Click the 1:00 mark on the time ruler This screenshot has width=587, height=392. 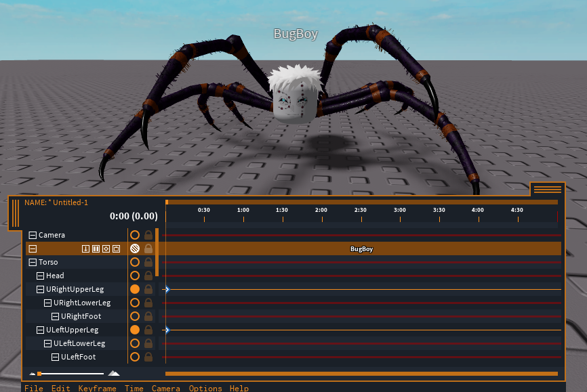tap(243, 210)
